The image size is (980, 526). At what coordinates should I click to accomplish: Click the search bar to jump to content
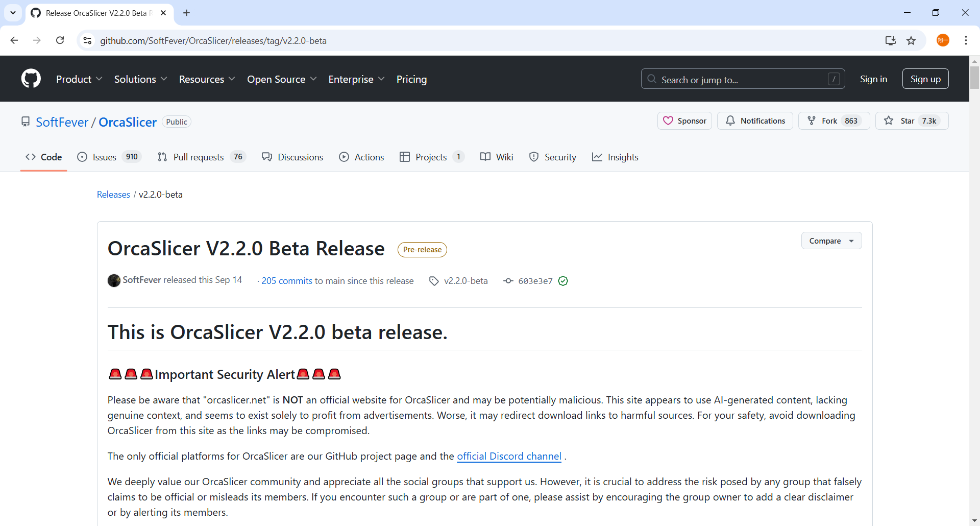coord(743,79)
